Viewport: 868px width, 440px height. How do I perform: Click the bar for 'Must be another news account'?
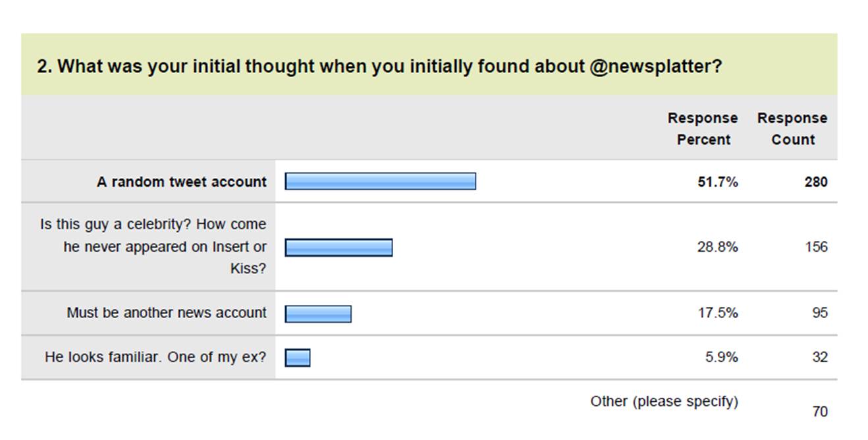point(318,314)
